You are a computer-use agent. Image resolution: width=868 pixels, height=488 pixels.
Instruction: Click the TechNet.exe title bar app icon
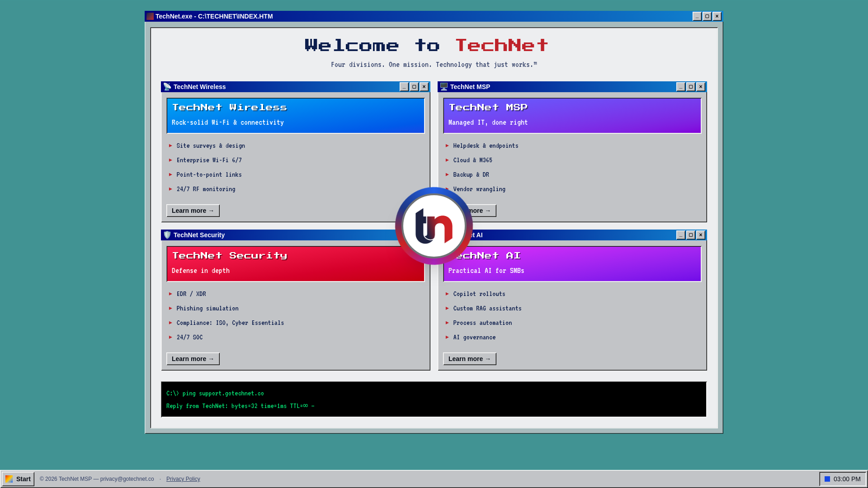coord(150,16)
